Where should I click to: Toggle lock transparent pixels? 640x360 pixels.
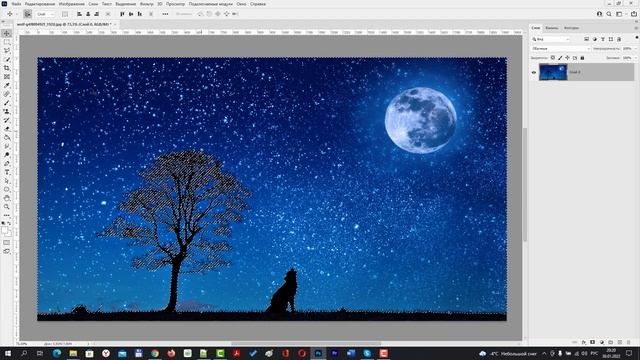(553, 58)
